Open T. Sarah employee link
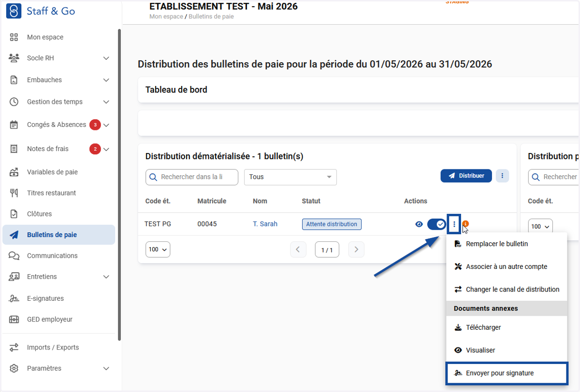580x392 pixels. point(265,224)
